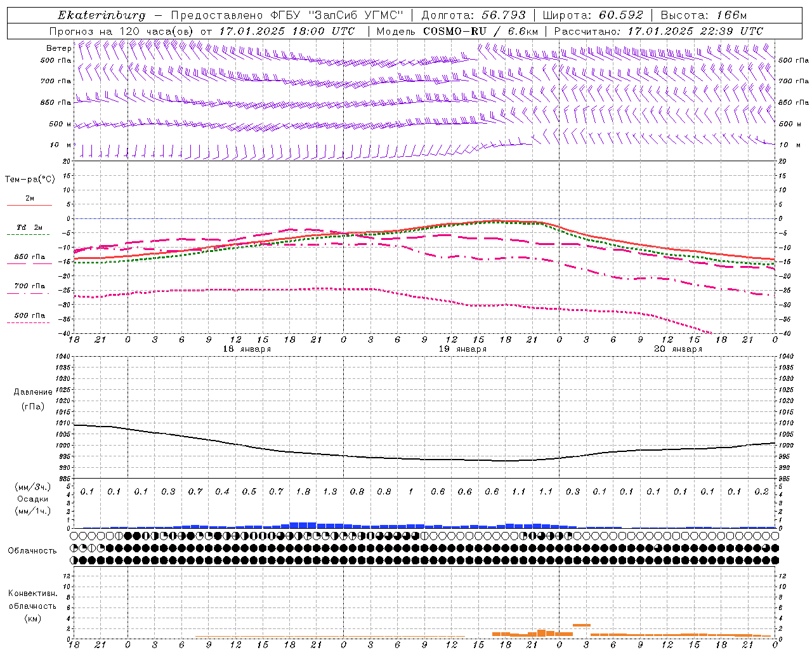Click the Td 2м dew point legend entry
Image resolution: width=812 pixels, height=650 pixels.
(x=29, y=230)
